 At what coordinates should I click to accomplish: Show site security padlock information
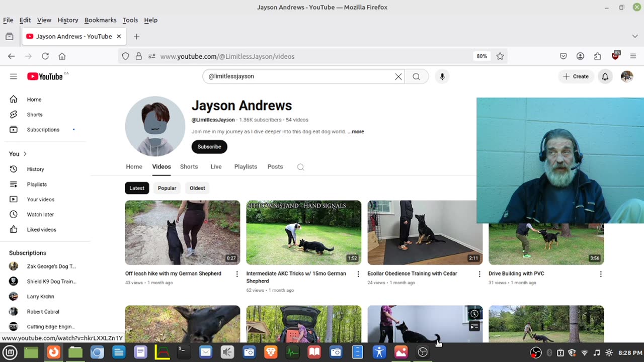pos(139,56)
